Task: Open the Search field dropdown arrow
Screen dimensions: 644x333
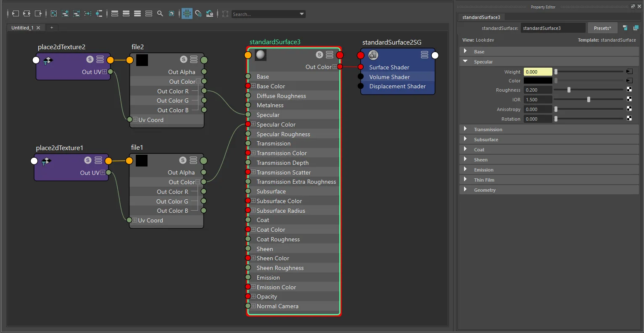Action: (302, 14)
